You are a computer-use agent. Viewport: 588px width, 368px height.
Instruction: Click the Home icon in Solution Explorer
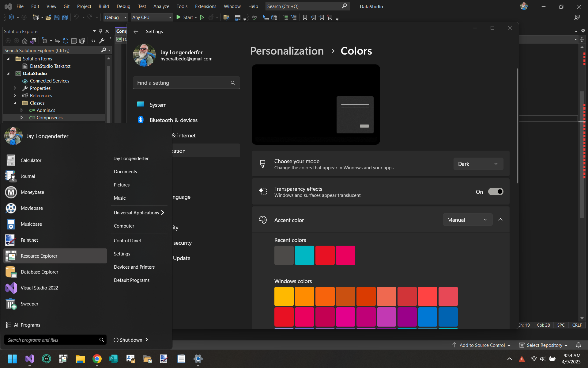[x=25, y=41]
